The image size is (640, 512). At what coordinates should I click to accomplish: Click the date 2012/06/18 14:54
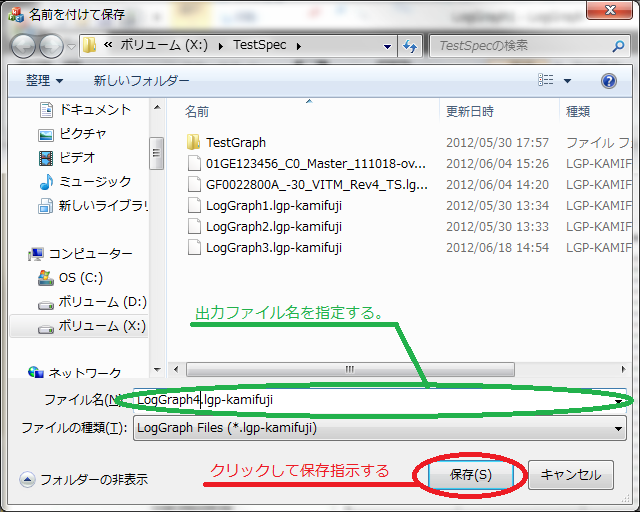[497, 248]
